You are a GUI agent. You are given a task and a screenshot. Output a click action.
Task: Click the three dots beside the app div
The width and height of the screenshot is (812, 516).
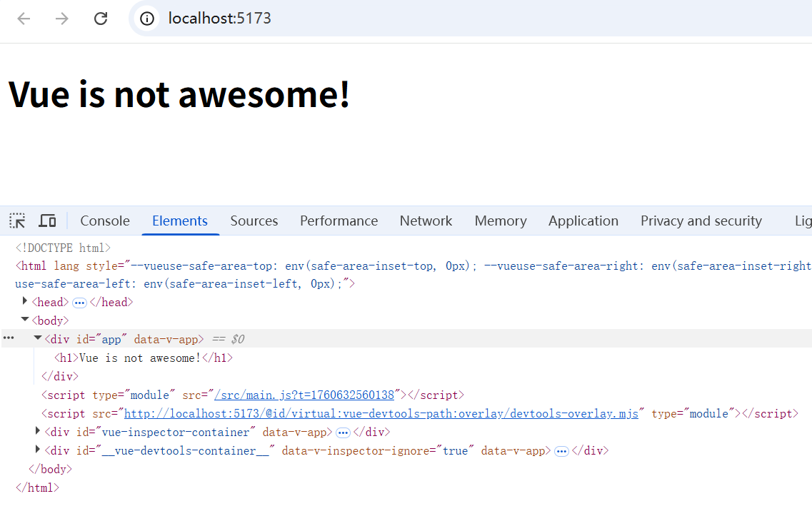click(x=9, y=338)
